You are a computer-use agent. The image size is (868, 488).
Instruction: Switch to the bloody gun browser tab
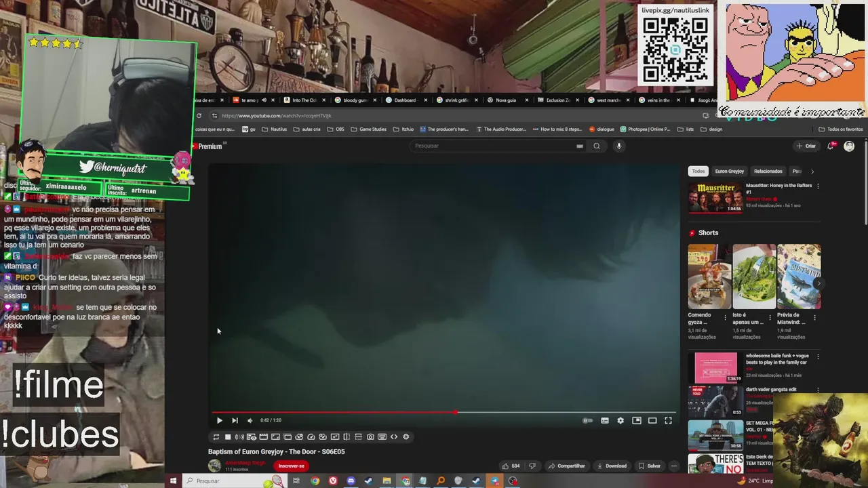point(355,100)
